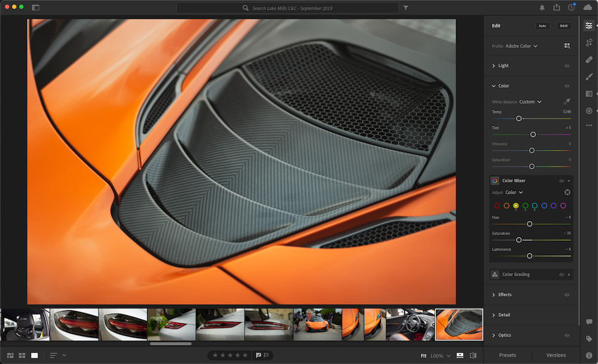
Task: Select the purple color channel circle
Action: tap(553, 206)
